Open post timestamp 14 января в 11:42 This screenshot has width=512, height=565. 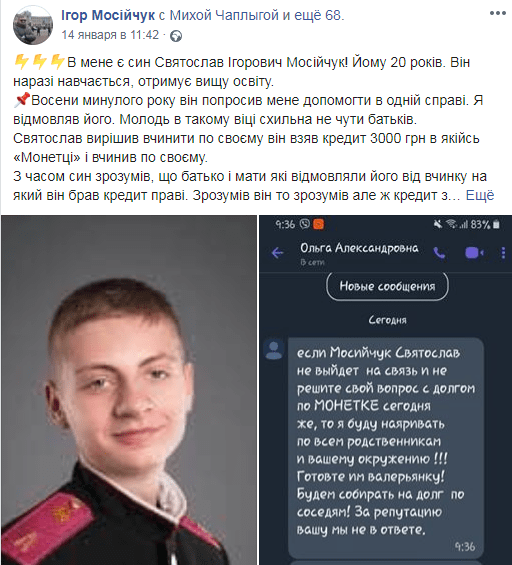(x=110, y=35)
